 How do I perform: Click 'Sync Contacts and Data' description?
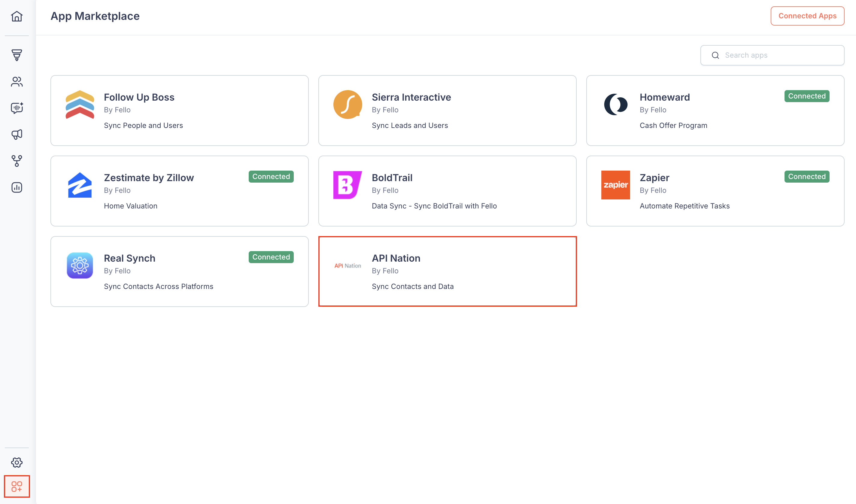pos(412,286)
